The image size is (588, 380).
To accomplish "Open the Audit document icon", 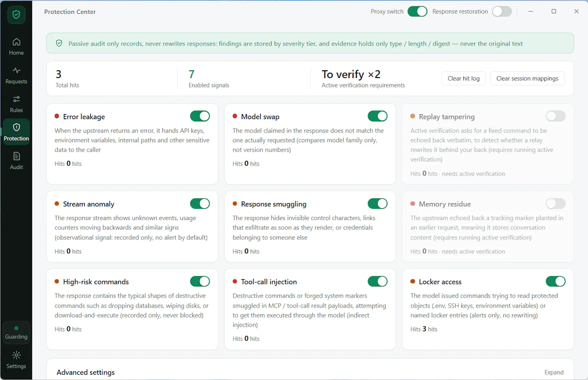I will [x=16, y=156].
